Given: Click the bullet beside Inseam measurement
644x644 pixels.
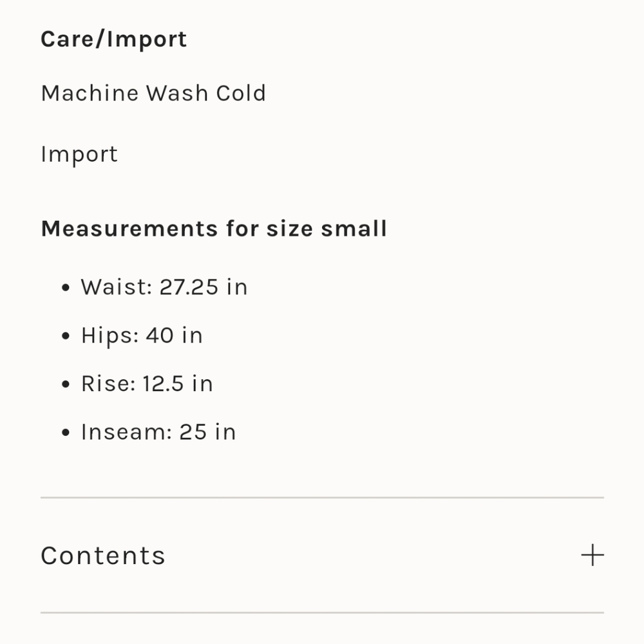Looking at the screenshot, I should point(65,433).
